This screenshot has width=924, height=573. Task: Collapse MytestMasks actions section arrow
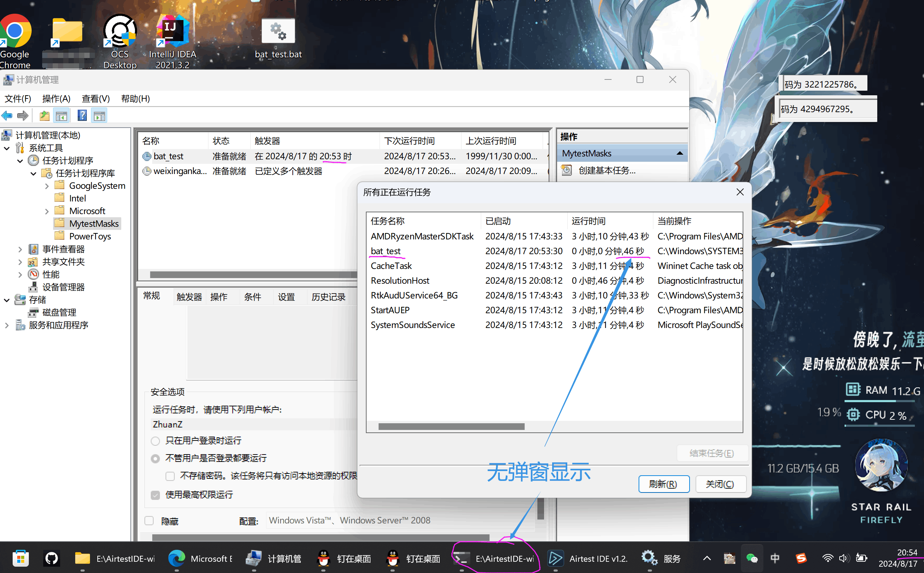(680, 154)
